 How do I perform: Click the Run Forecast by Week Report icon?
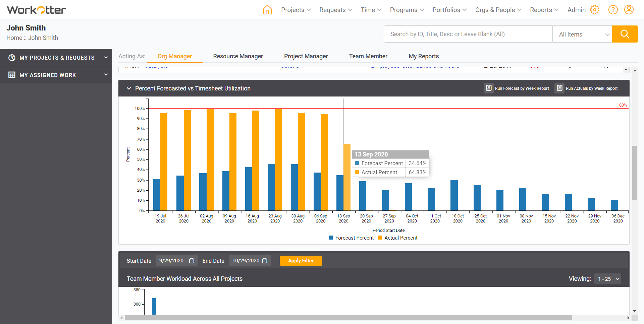(x=489, y=88)
